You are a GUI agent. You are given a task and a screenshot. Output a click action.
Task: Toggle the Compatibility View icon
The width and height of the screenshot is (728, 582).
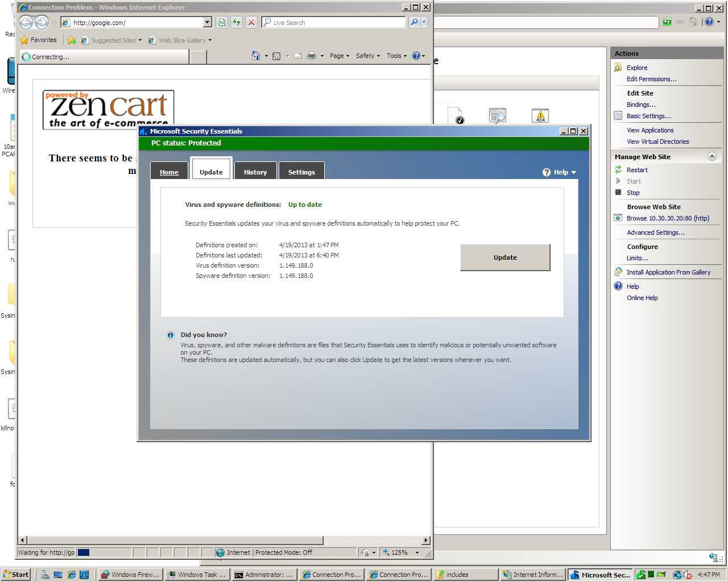point(222,22)
